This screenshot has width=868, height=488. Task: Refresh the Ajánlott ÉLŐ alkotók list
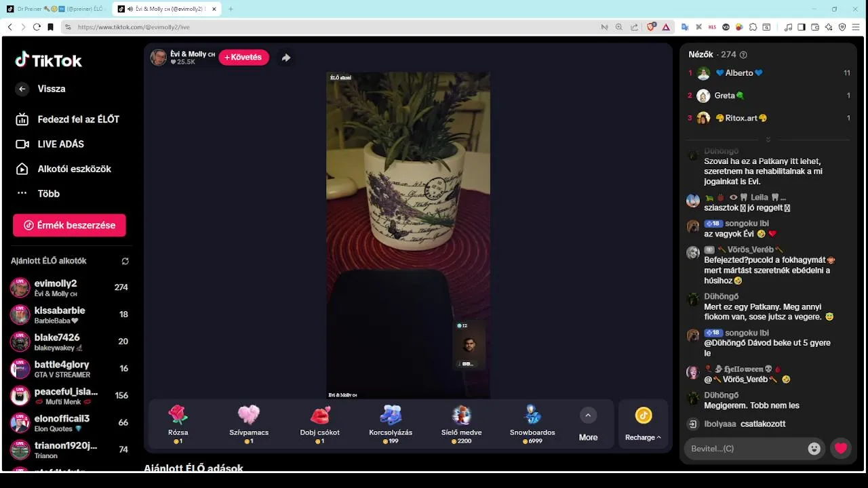pyautogui.click(x=125, y=261)
